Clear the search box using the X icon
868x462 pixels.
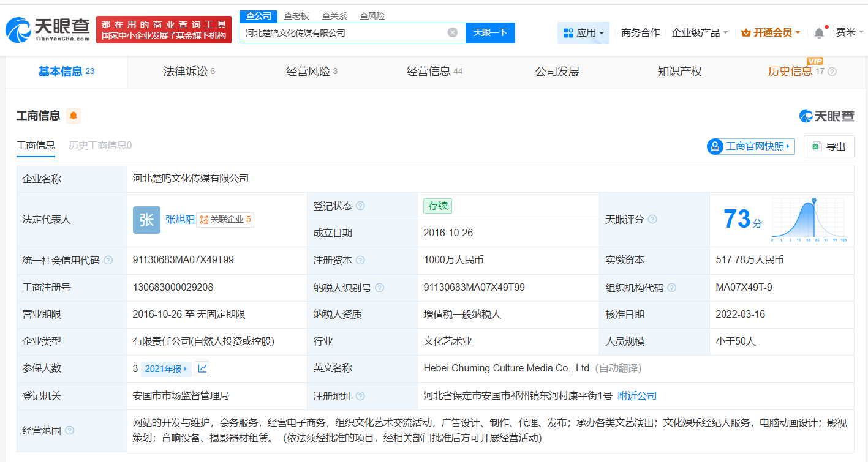pos(452,32)
